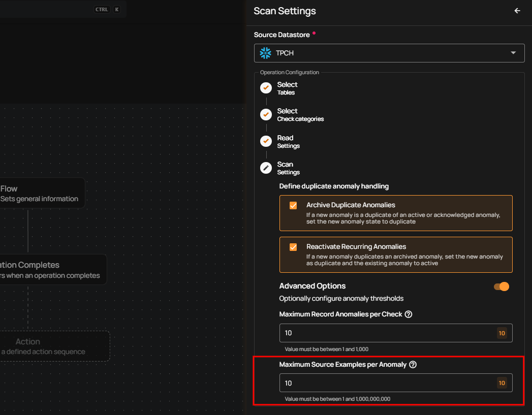Open the Source Datastore TPCH dropdown

pyautogui.click(x=389, y=53)
